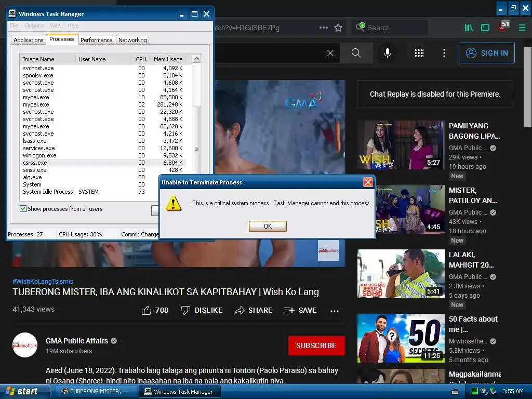Open the Help menu in Task Manager
This screenshot has width=532, height=399.
[x=73, y=25]
